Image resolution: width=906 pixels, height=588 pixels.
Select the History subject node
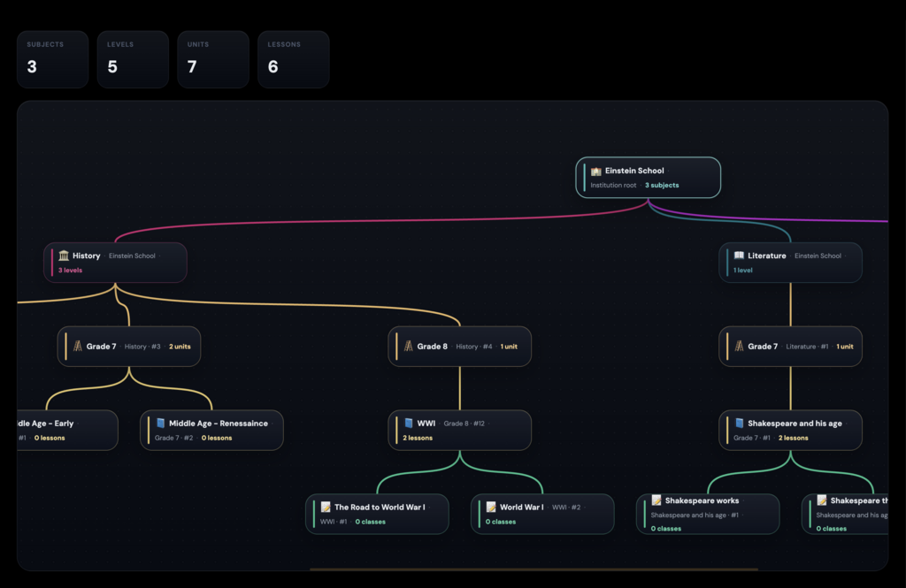pyautogui.click(x=116, y=263)
